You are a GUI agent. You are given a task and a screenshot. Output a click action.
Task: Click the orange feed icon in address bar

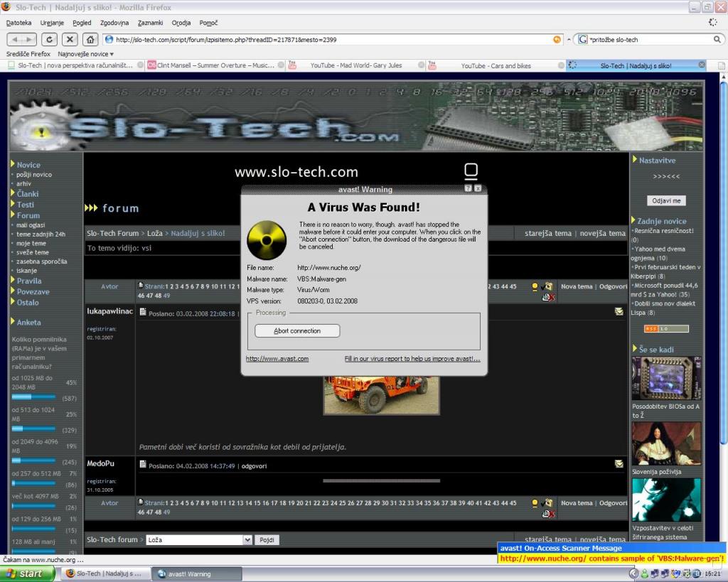click(557, 40)
